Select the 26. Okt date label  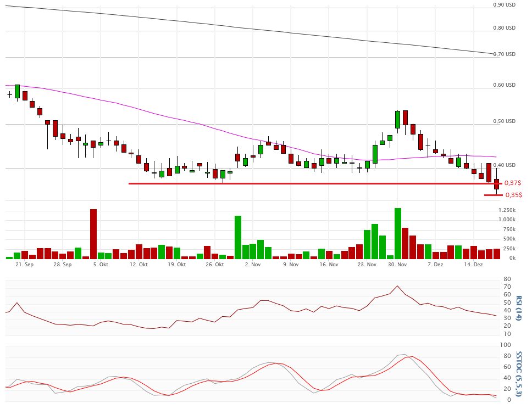(215, 265)
